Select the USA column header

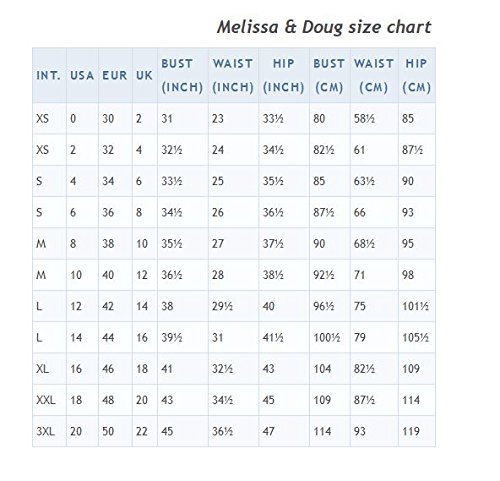pyautogui.click(x=82, y=75)
